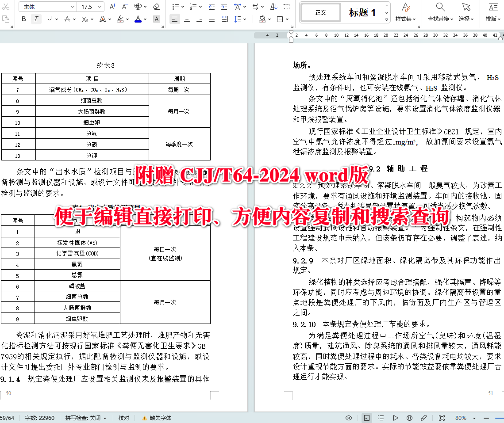Increase the font size with the A+ icon
The width and height of the screenshot is (504, 423).
(112, 7)
